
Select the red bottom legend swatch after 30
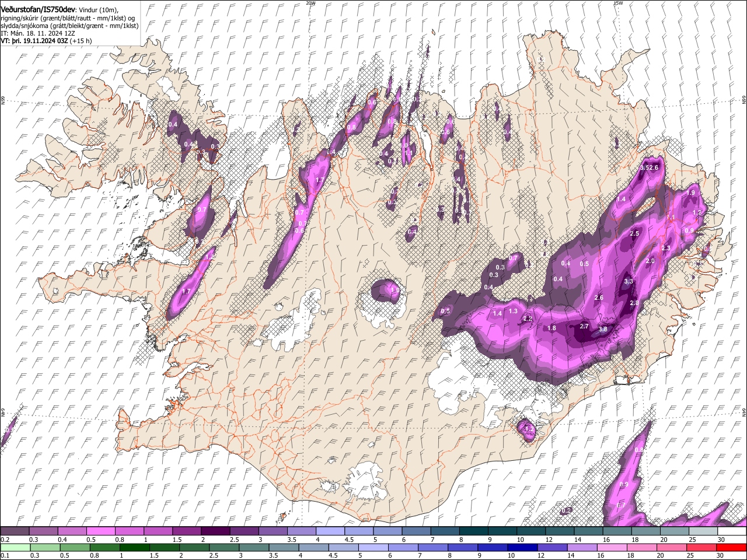click(731, 547)
